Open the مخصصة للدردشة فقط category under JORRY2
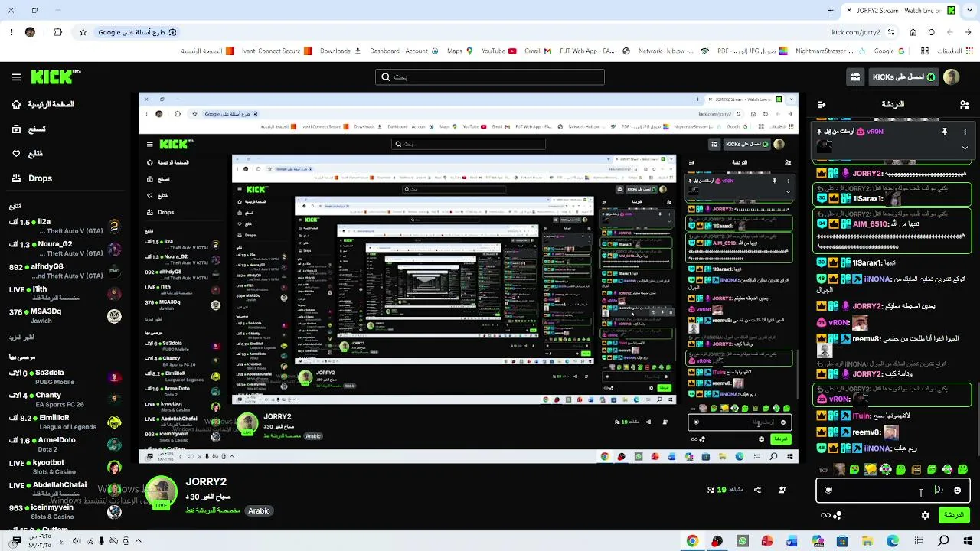Screen dimensions: 980x551 click(214, 510)
